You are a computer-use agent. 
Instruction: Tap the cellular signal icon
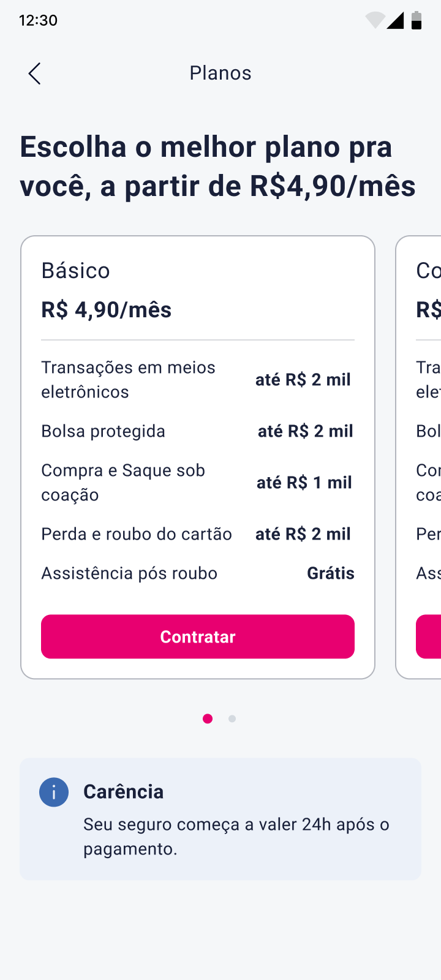(x=396, y=20)
